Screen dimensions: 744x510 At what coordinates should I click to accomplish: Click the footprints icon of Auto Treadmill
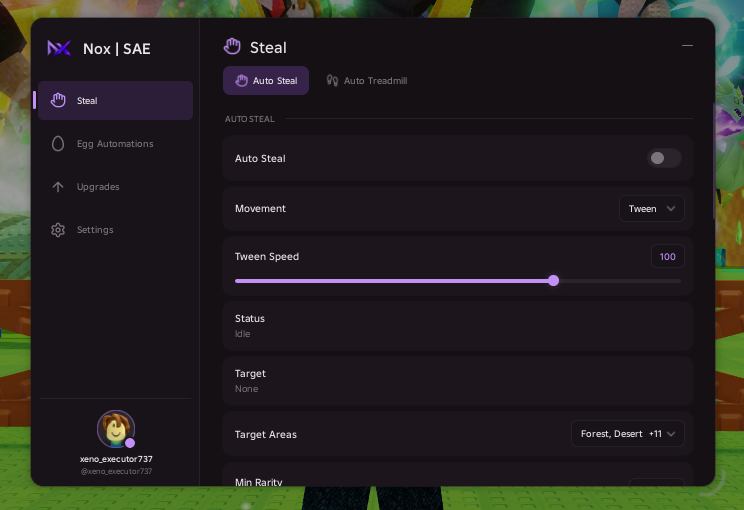click(332, 81)
